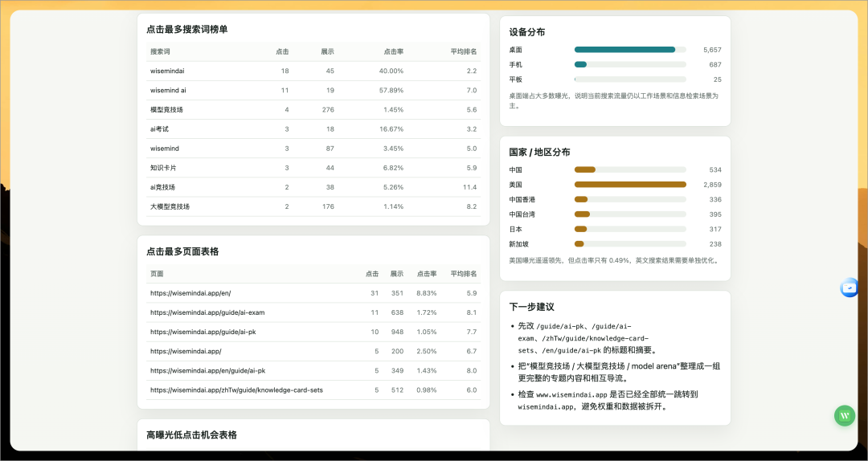Open the https://wisemindai.app/guide/ai-exam row
Viewport: 868px width, 461px height.
click(313, 312)
